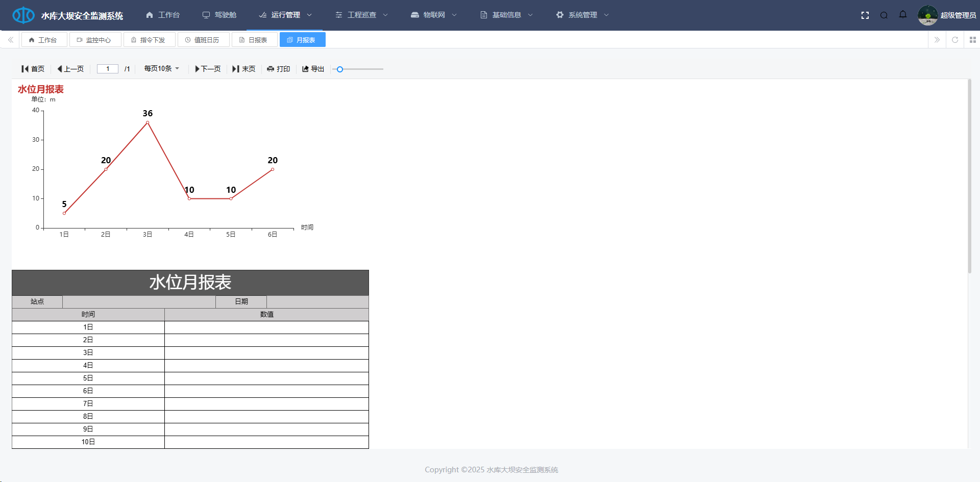Select the 5日 table row cell
980x482 pixels.
point(88,378)
